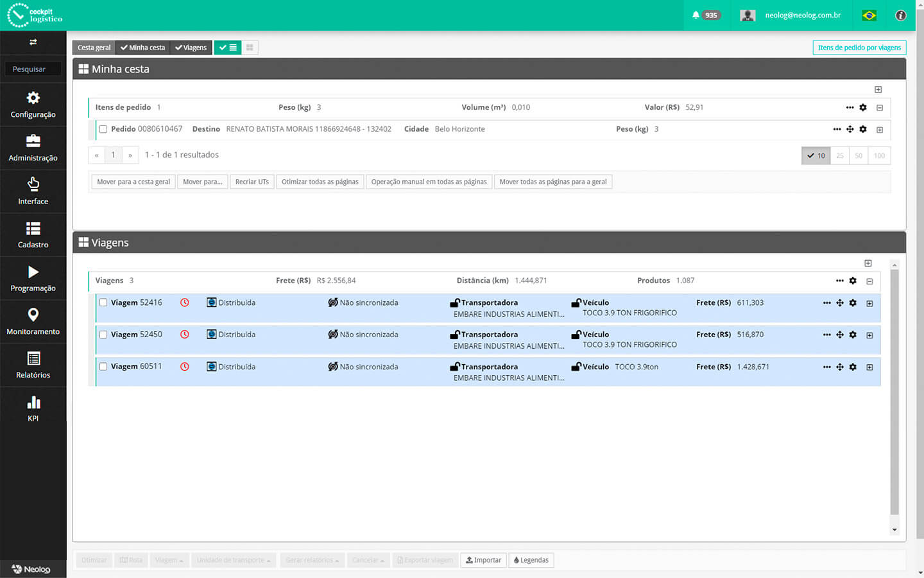This screenshot has height=578, width=924.
Task: Click the gear icon for Viagem 52416
Action: [x=853, y=303]
